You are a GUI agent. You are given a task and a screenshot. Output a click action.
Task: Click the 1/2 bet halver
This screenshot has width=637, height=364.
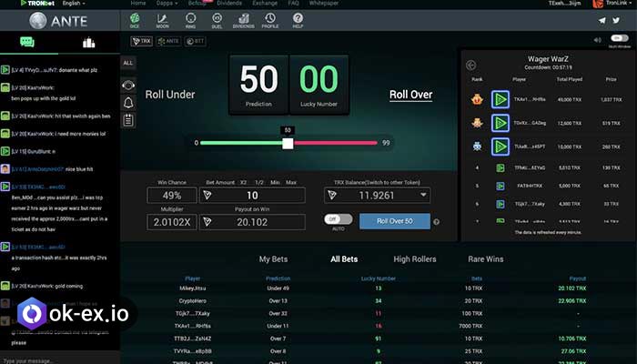[258, 182]
